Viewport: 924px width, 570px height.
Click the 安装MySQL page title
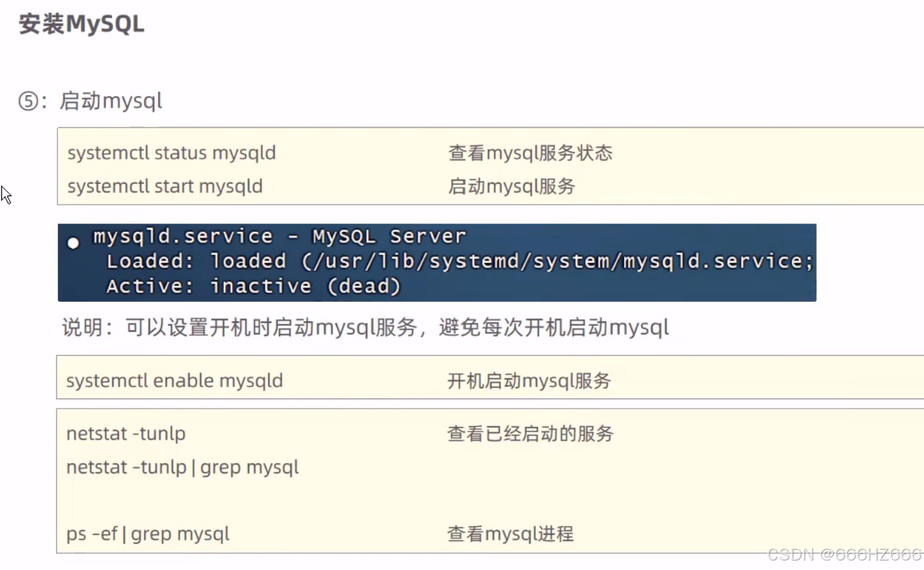click(81, 25)
